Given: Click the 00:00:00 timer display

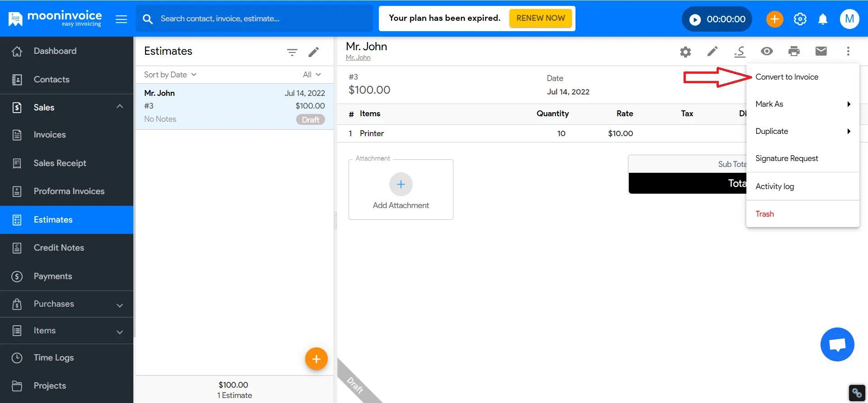Looking at the screenshot, I should (726, 19).
